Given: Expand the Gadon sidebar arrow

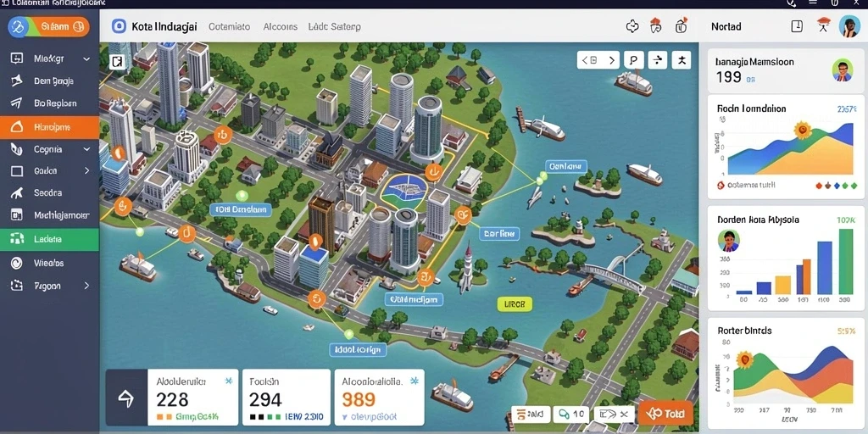Looking at the screenshot, I should (87, 171).
